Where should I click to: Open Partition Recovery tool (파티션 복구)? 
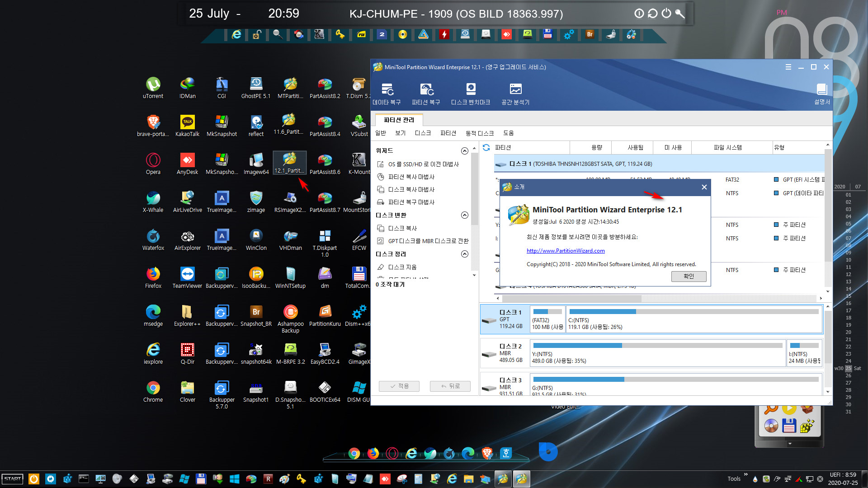(x=426, y=94)
